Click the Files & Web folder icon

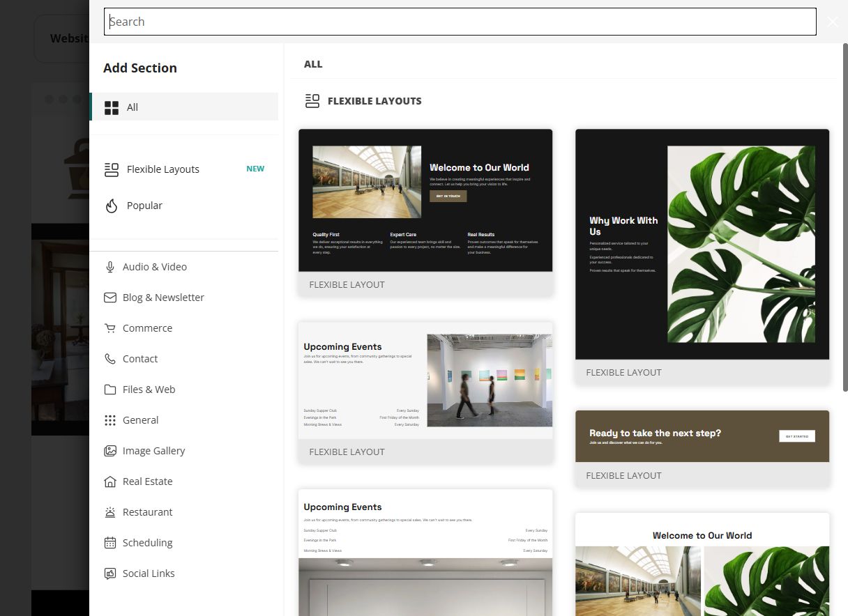(110, 390)
